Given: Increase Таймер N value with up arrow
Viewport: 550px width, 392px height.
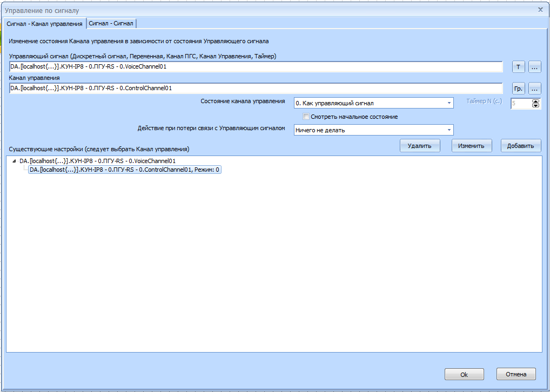Looking at the screenshot, I should (x=535, y=101).
